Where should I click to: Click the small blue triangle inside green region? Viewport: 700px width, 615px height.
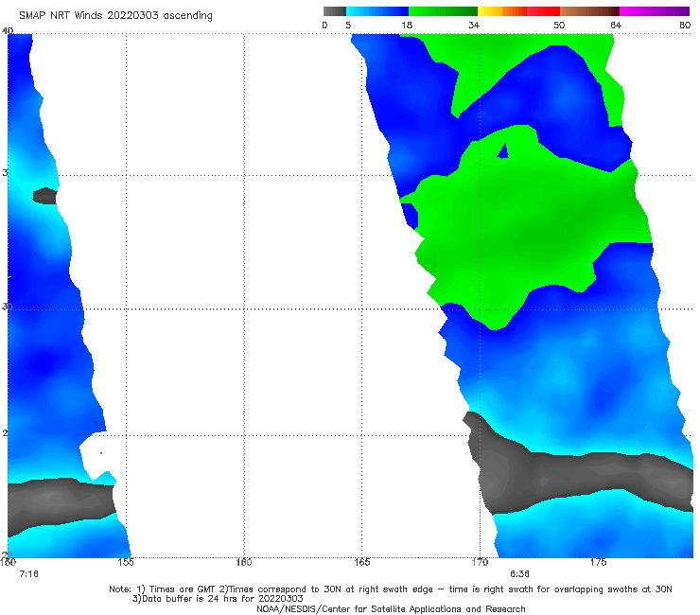(503, 151)
